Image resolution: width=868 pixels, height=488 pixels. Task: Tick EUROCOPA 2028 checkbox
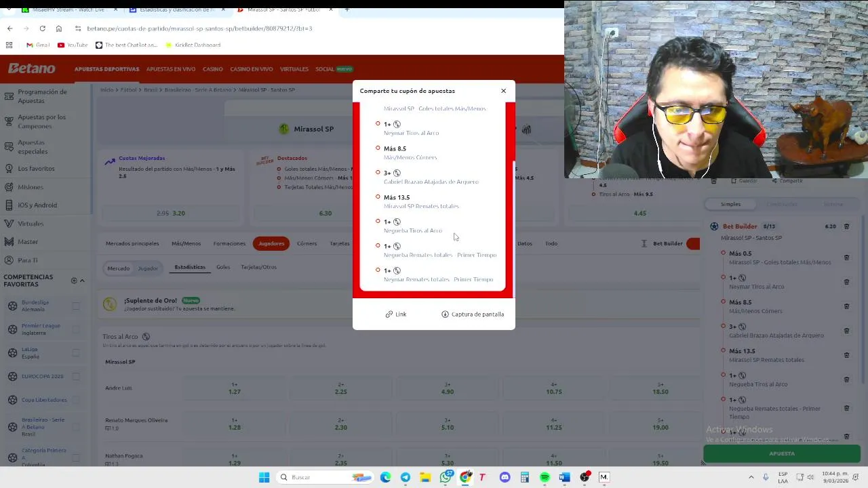[76, 376]
